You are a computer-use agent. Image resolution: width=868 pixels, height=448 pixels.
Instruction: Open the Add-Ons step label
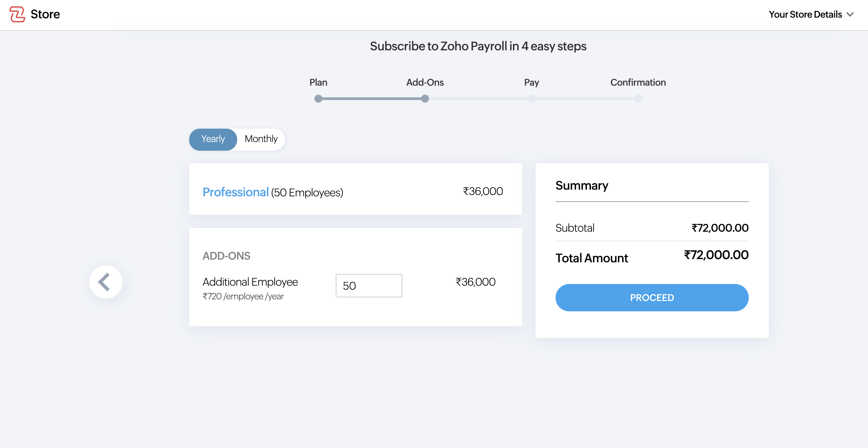coord(425,83)
